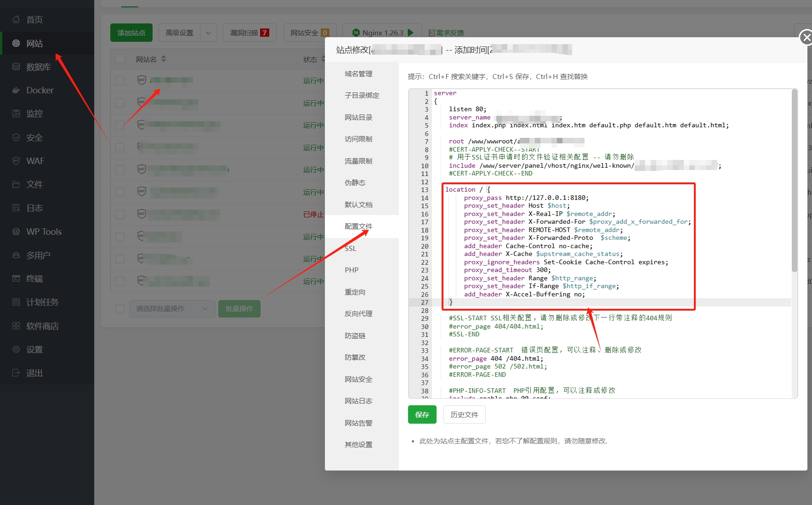Switch to the 伪静态 tab

point(355,182)
